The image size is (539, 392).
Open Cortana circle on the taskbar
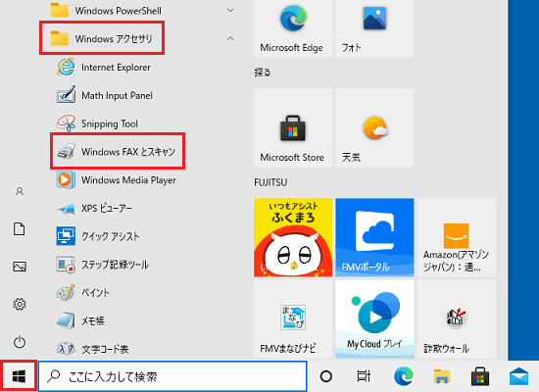pyautogui.click(x=326, y=376)
